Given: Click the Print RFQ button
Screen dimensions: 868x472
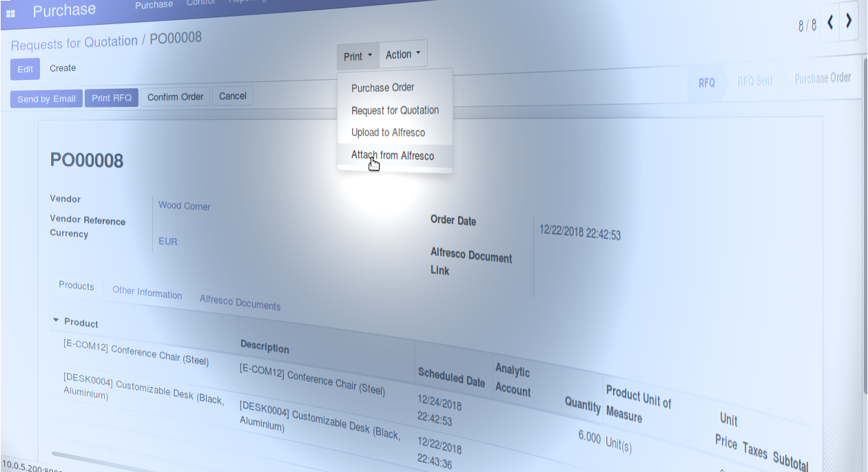Looking at the screenshot, I should [x=112, y=98].
